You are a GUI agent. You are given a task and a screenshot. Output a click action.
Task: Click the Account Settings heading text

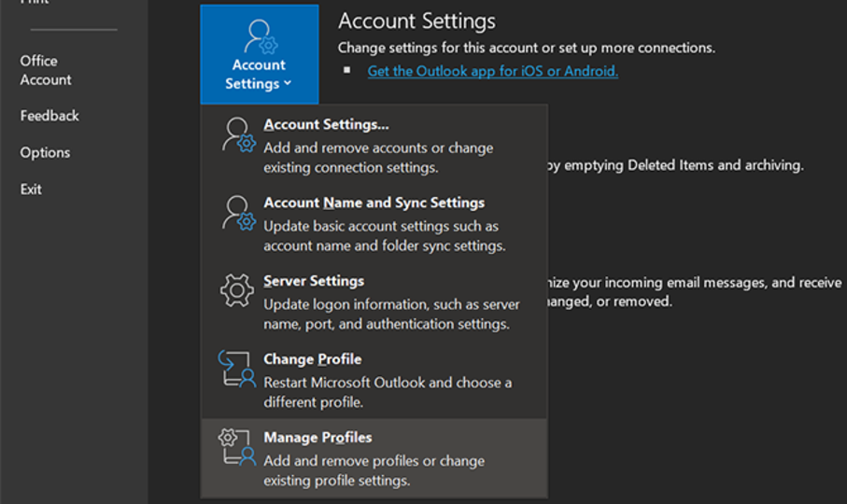(x=417, y=21)
